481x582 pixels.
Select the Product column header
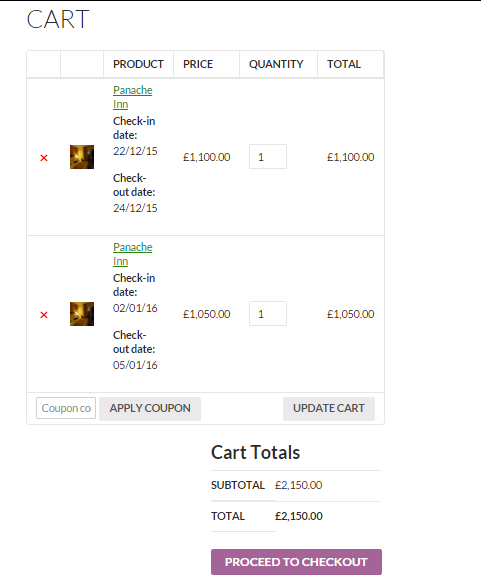click(138, 64)
